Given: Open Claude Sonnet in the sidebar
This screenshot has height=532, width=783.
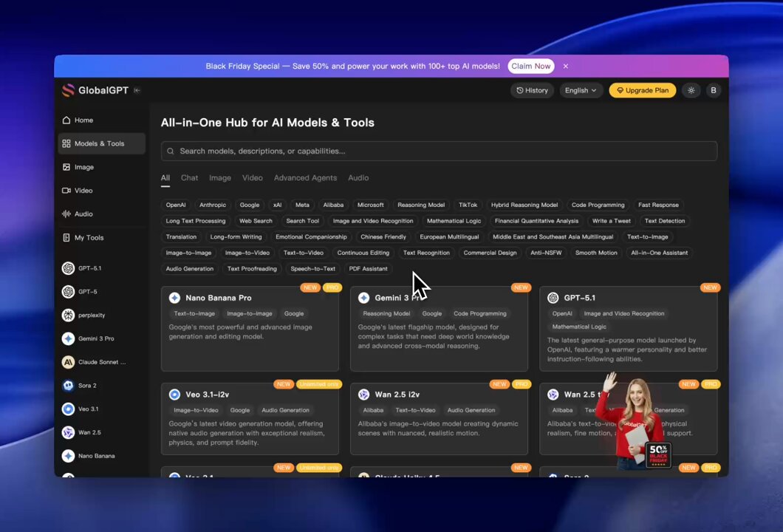Looking at the screenshot, I should pyautogui.click(x=94, y=362).
